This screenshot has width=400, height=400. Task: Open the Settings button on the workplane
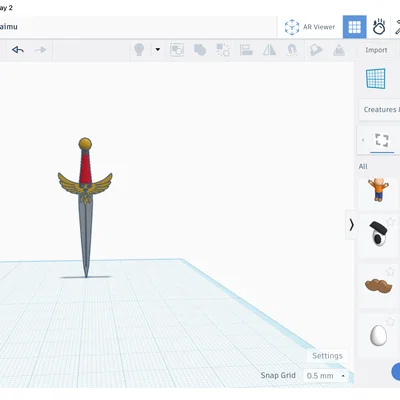point(327,356)
